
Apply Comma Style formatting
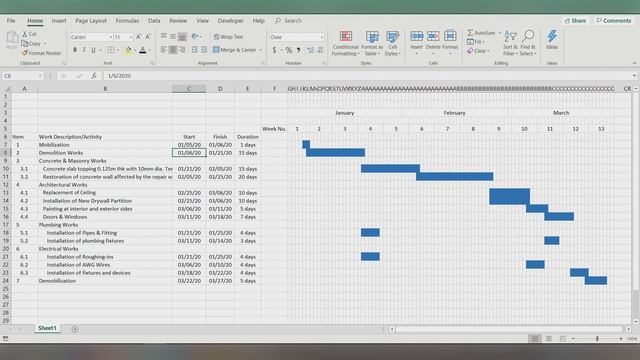[298, 50]
